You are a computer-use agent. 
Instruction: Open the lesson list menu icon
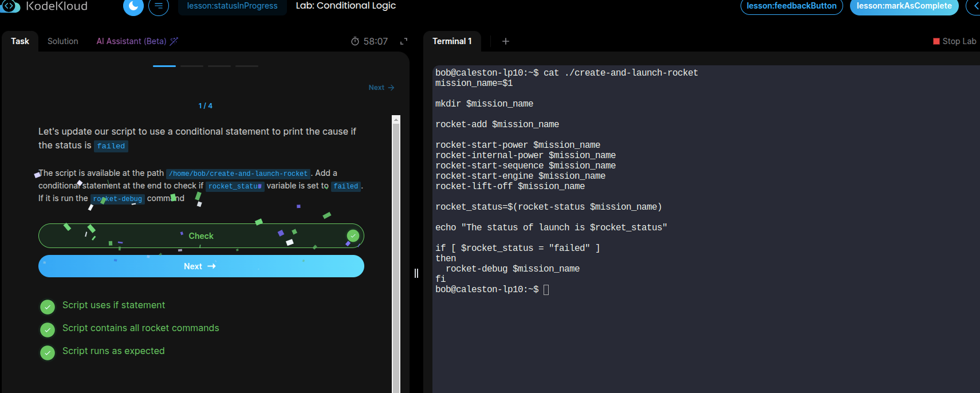(159, 6)
